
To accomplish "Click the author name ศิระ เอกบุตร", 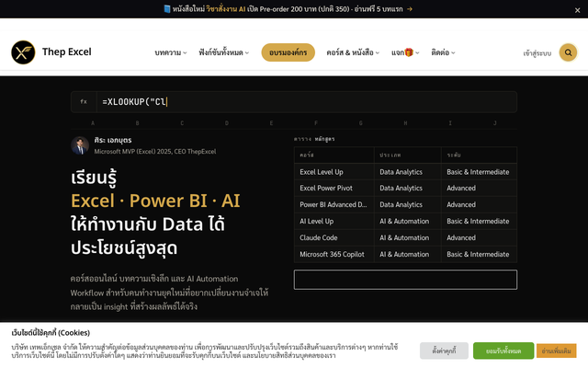I will point(113,140).
